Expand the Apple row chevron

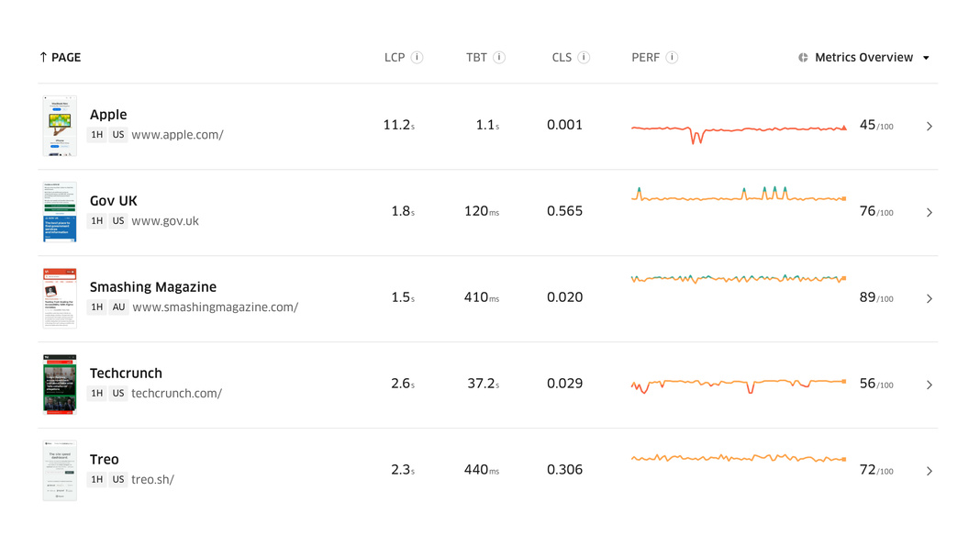(929, 127)
